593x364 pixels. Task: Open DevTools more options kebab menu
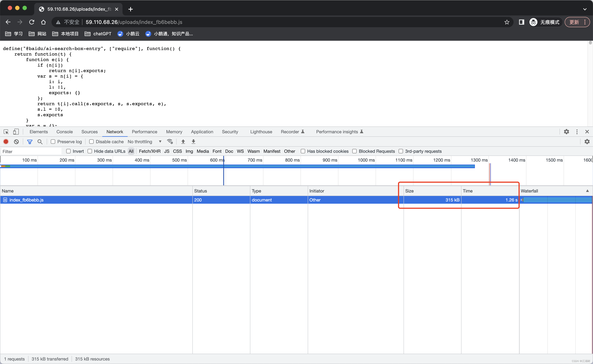pyautogui.click(x=577, y=132)
